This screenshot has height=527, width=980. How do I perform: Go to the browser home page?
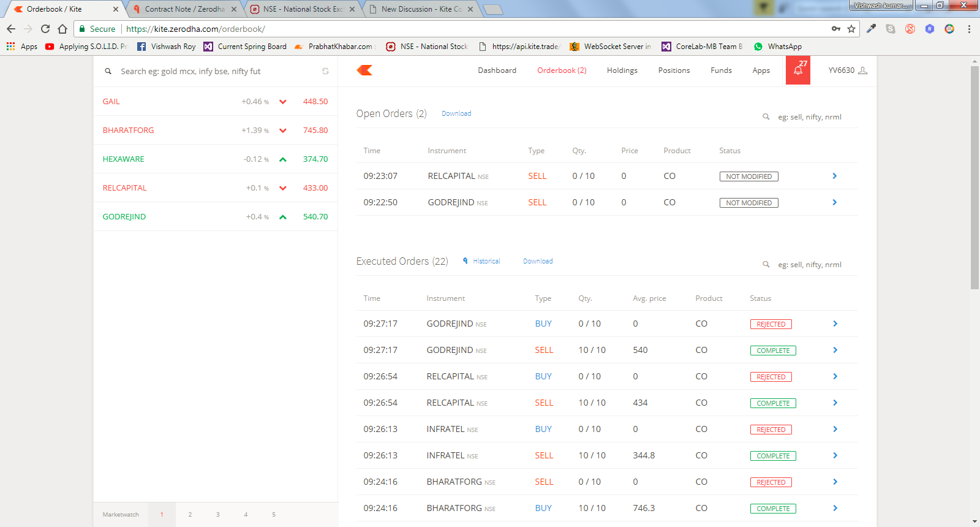[x=62, y=29]
